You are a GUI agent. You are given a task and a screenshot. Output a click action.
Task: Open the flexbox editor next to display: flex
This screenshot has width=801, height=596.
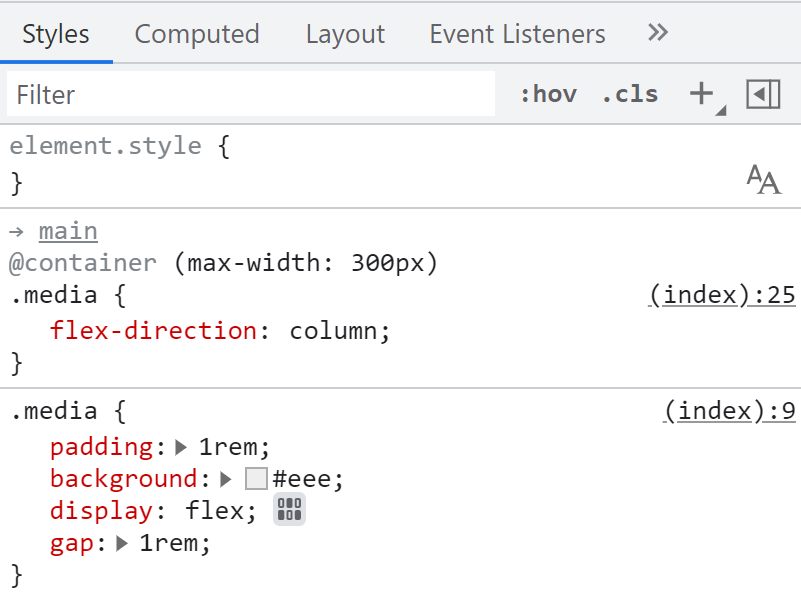pyautogui.click(x=289, y=510)
